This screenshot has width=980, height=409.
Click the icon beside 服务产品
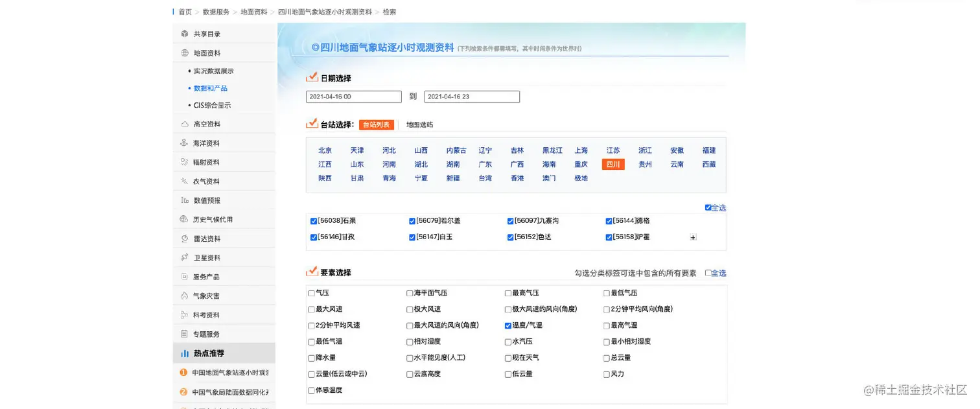(185, 277)
